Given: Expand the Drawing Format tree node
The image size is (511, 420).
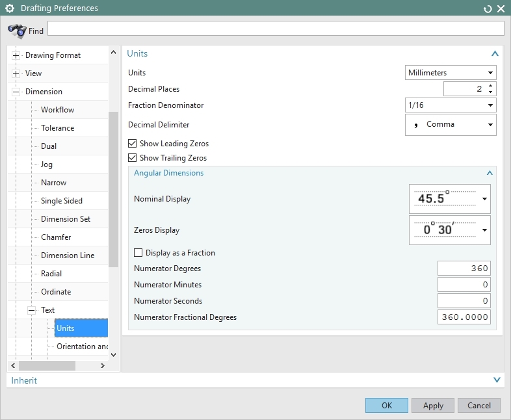Looking at the screenshot, I should 16,55.
